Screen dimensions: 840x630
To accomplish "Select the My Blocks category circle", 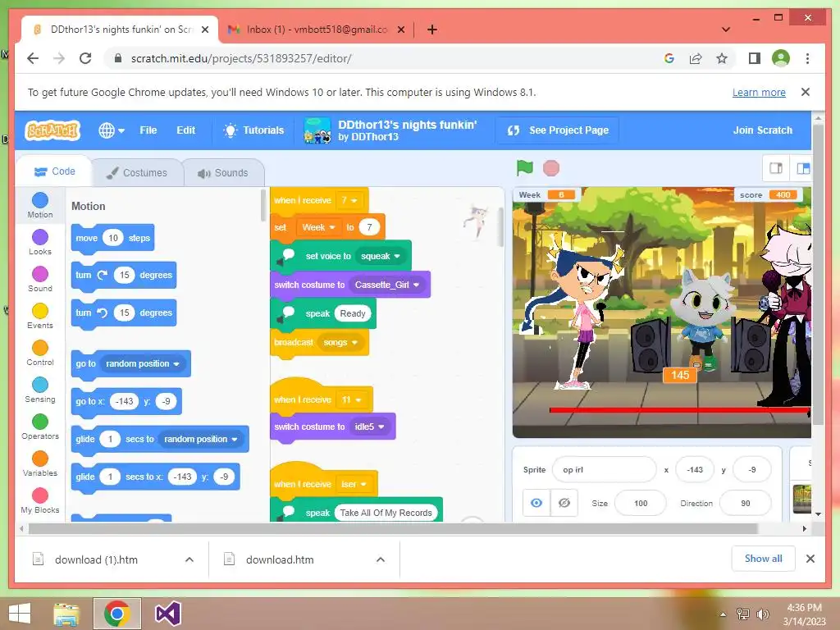I will click(x=40, y=496).
